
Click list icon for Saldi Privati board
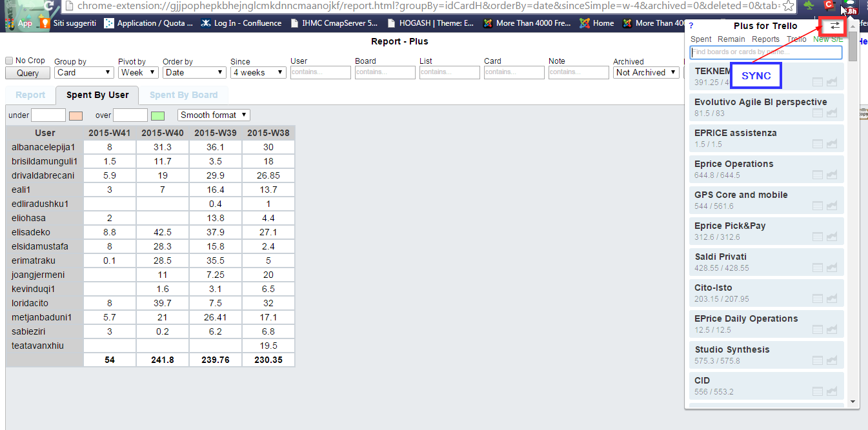pos(818,268)
